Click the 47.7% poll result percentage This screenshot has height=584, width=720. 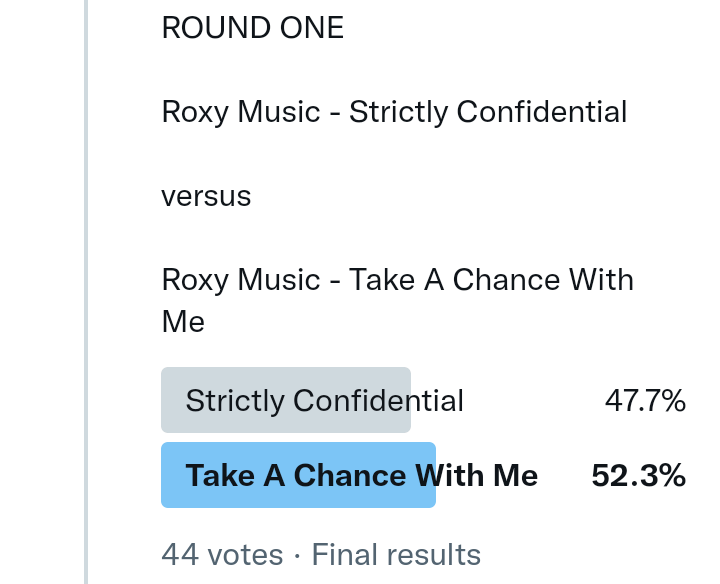tap(645, 401)
